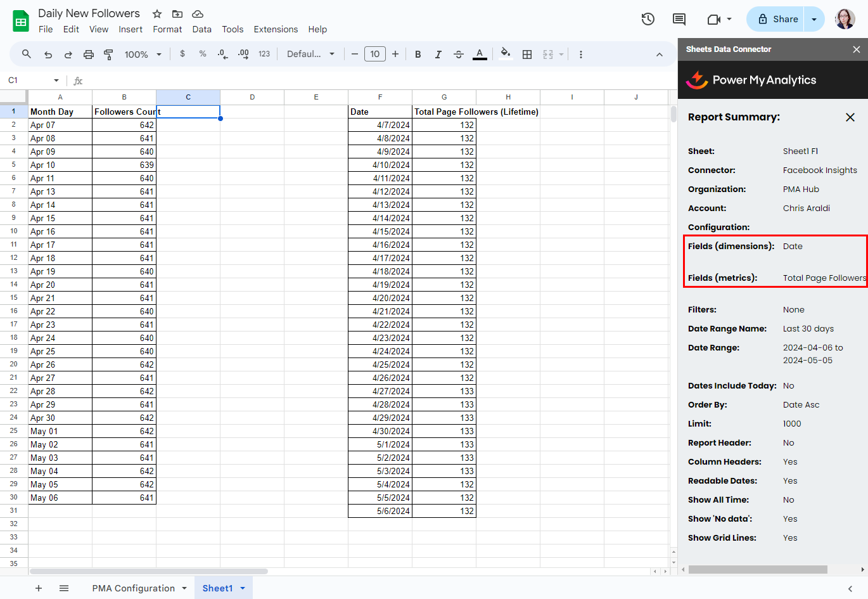The image size is (868, 599).
Task: Toggle bold formatting
Action: (418, 55)
